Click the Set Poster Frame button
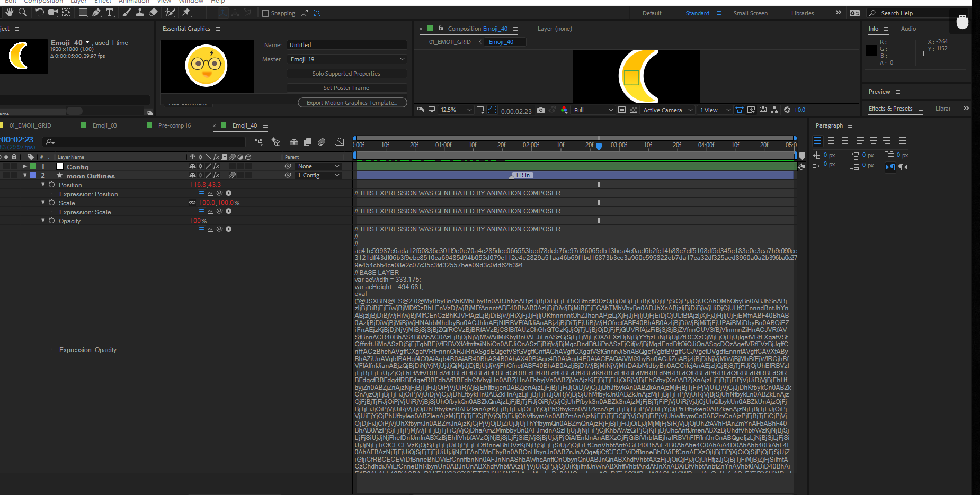This screenshot has width=980, height=495. pos(346,88)
